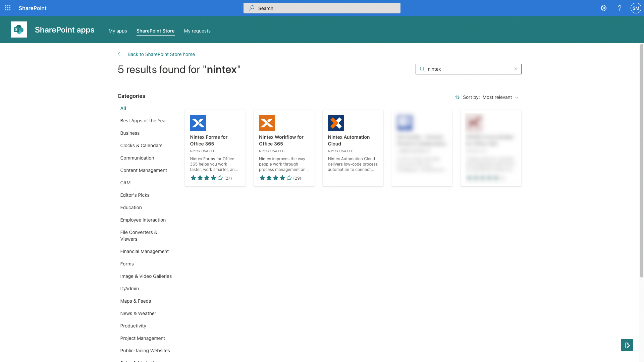Open the app launcher waffle icon
Screen dimensions: 644x362
point(8,8)
